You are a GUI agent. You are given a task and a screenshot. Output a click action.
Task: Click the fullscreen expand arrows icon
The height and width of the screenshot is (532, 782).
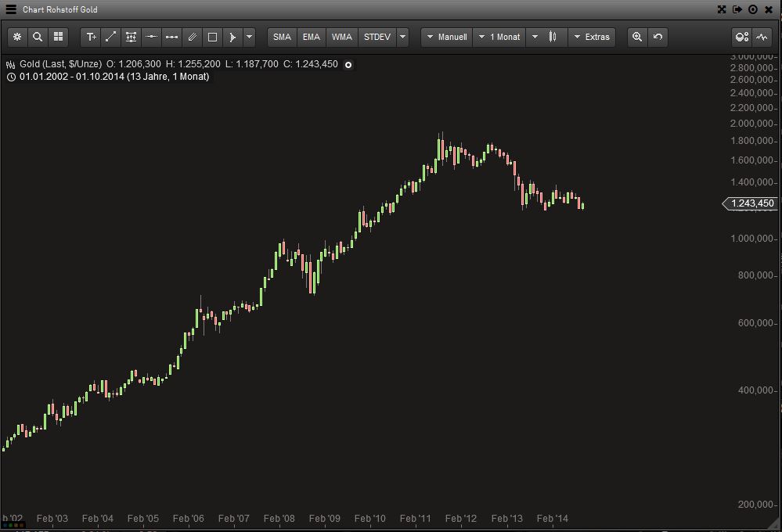click(x=722, y=9)
